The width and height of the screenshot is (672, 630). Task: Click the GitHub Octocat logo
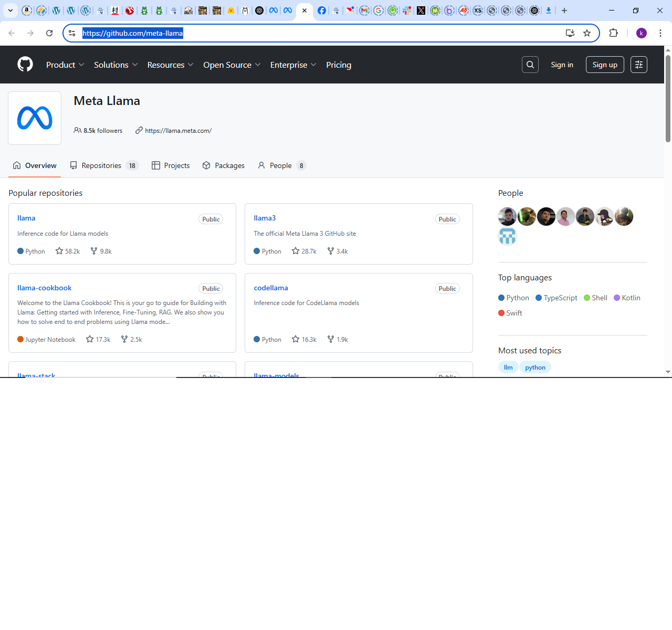pos(25,65)
